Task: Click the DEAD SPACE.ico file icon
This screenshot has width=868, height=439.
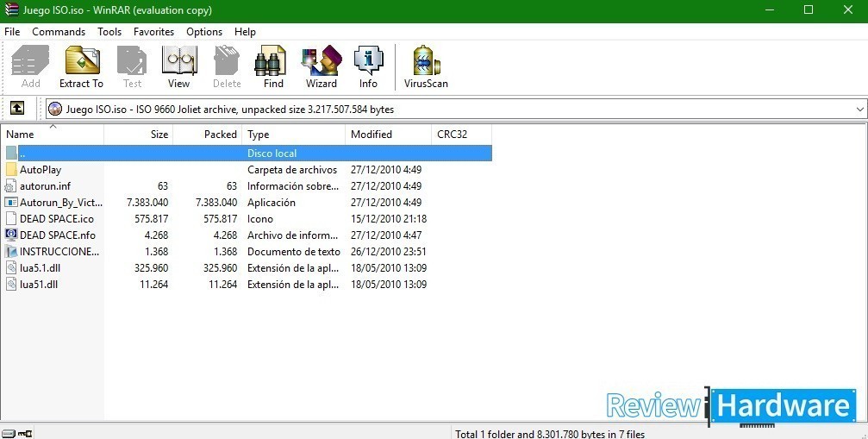Action: [x=11, y=219]
